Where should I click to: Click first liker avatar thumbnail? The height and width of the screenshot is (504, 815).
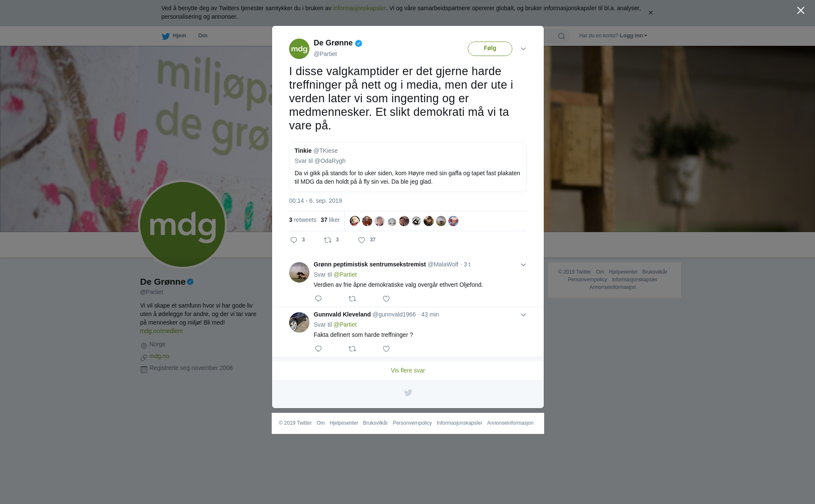click(x=354, y=221)
